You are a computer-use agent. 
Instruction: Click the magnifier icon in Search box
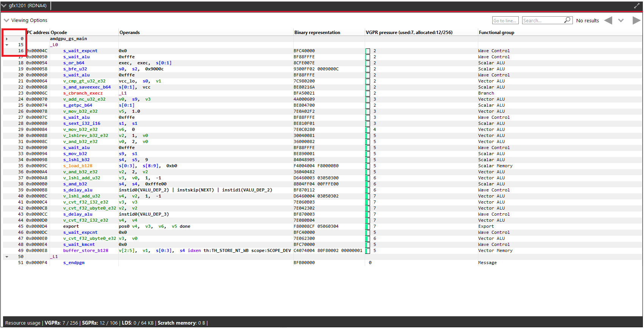[567, 20]
